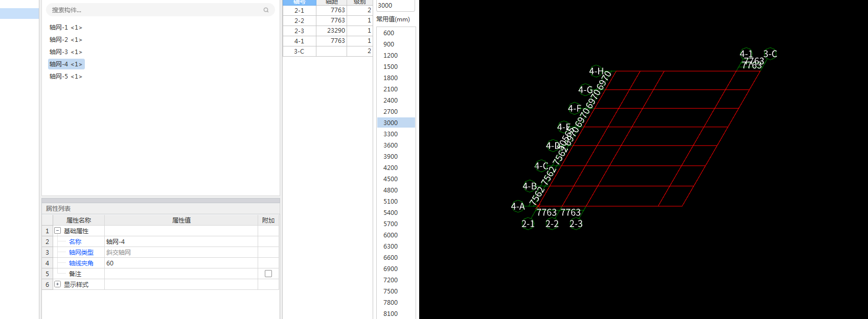Click the 斜交轴网 type value
Image resolution: width=868 pixels, height=319 pixels.
tap(181, 252)
